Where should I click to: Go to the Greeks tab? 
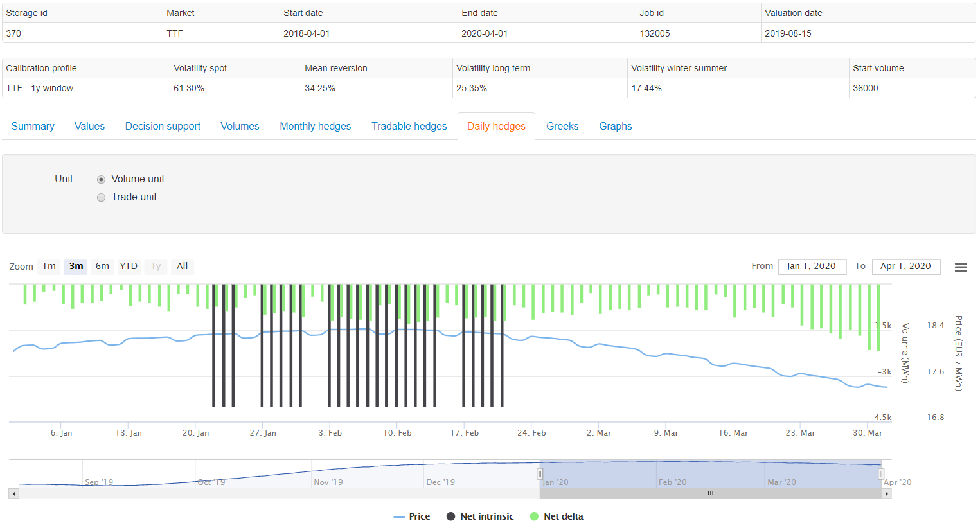(562, 127)
